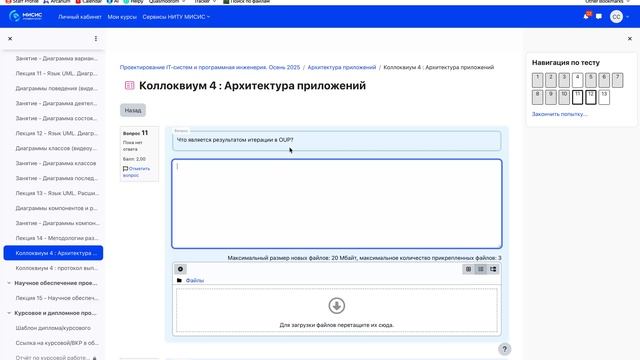Viewport: 640px width, 360px height.
Task: Flag question 11 via Отметить вопрос
Action: click(x=136, y=171)
